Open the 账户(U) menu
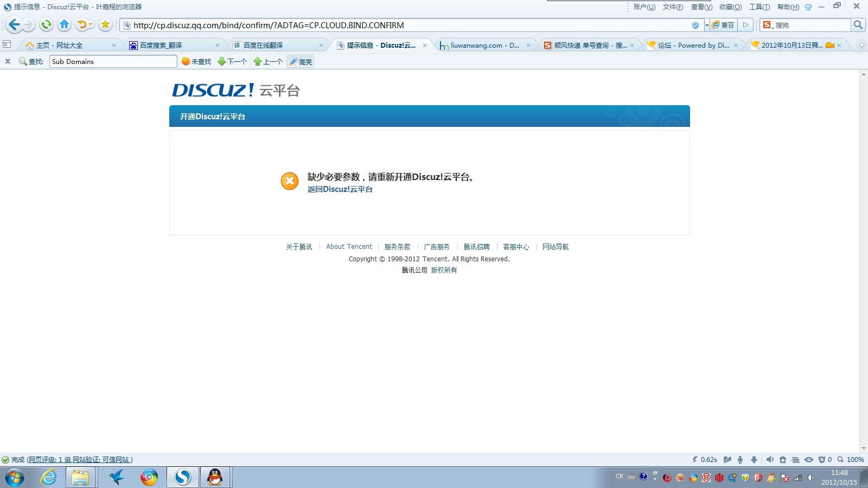The width and height of the screenshot is (868, 488). 644,7
